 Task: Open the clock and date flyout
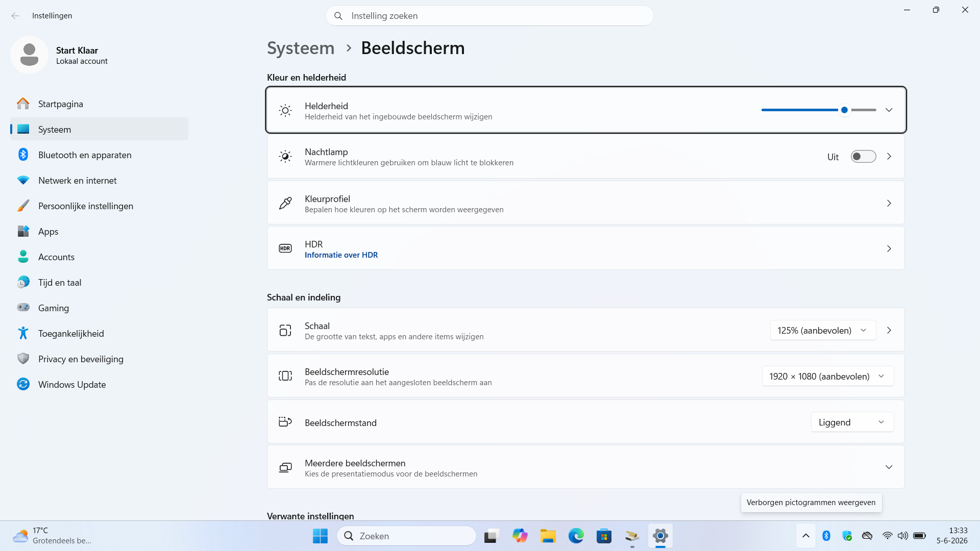pos(952,536)
